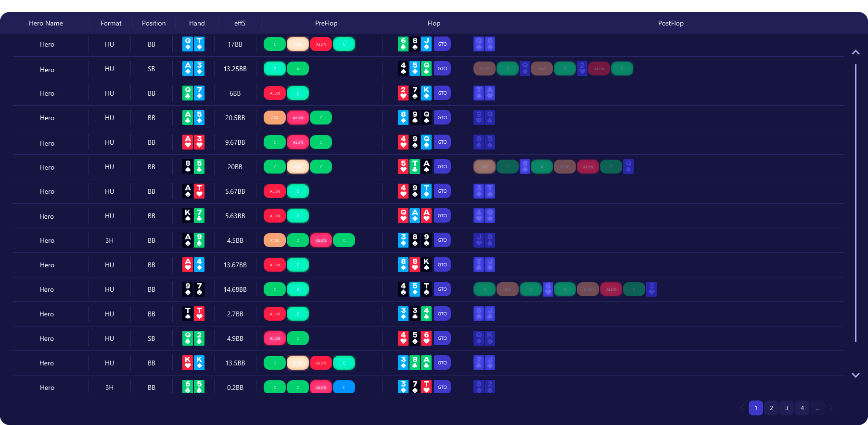The image size is (868, 425).
Task: Click the postflop ALLIN pill in the 20BB row
Action: click(x=588, y=167)
